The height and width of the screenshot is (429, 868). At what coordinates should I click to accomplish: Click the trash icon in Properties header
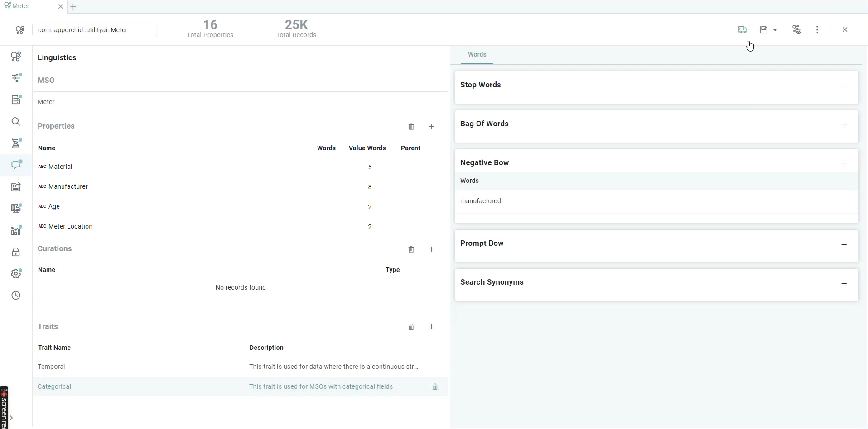(411, 127)
